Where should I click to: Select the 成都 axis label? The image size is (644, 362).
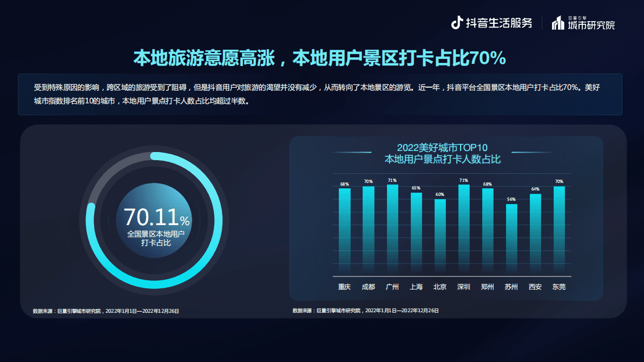pos(368,287)
